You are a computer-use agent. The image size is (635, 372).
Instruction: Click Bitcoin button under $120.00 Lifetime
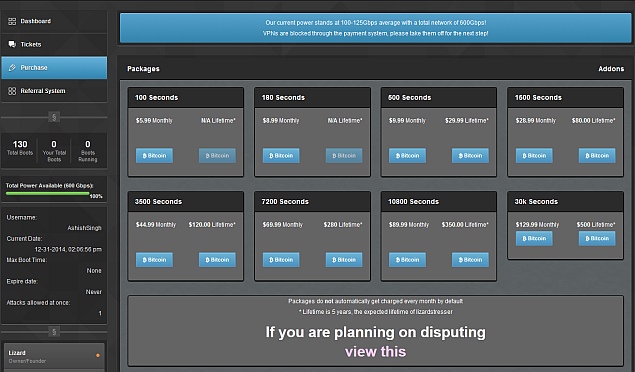(217, 259)
